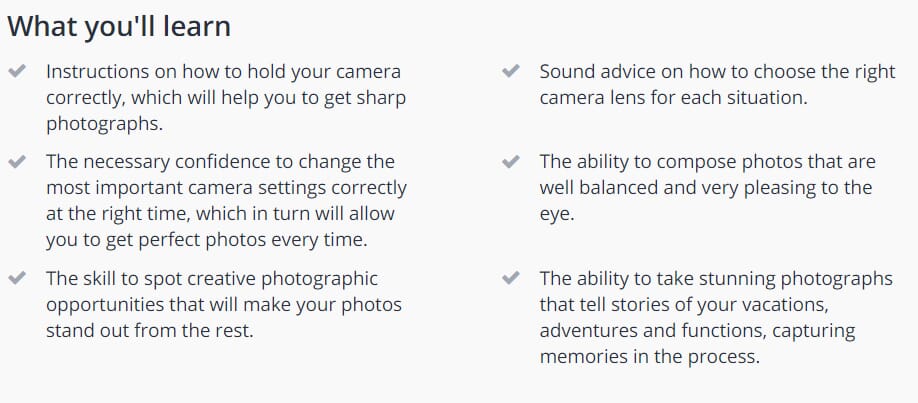The image size is (918, 403).
Task: Click the checkmark next to 'Sound advice'
Action: pyautogui.click(x=511, y=71)
